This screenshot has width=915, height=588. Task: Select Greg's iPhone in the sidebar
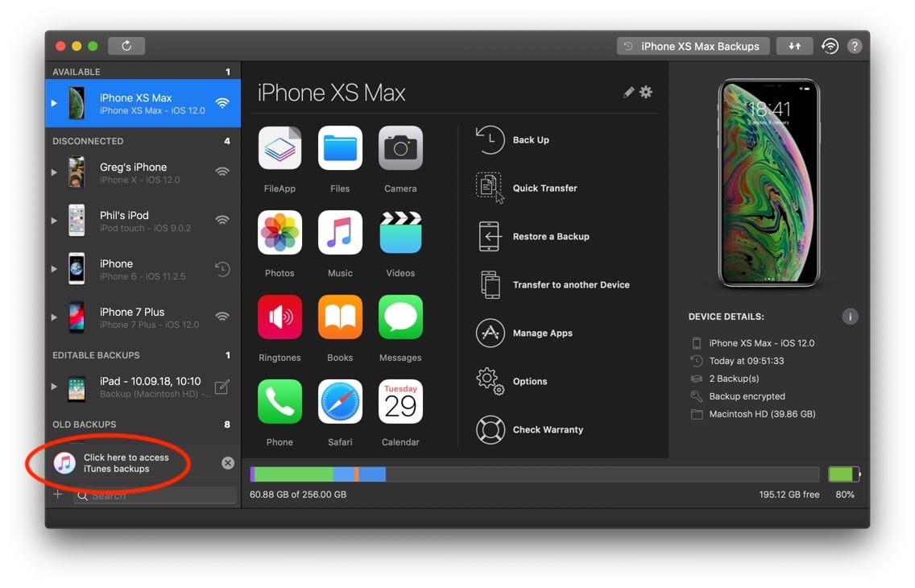point(143,172)
